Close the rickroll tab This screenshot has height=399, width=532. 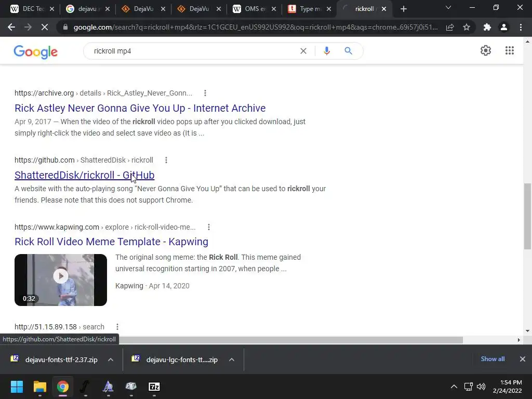click(x=384, y=9)
